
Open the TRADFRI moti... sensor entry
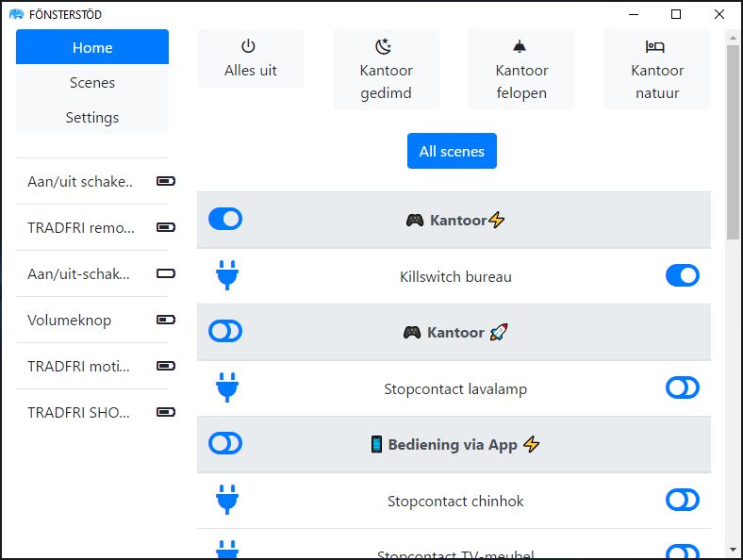click(81, 366)
